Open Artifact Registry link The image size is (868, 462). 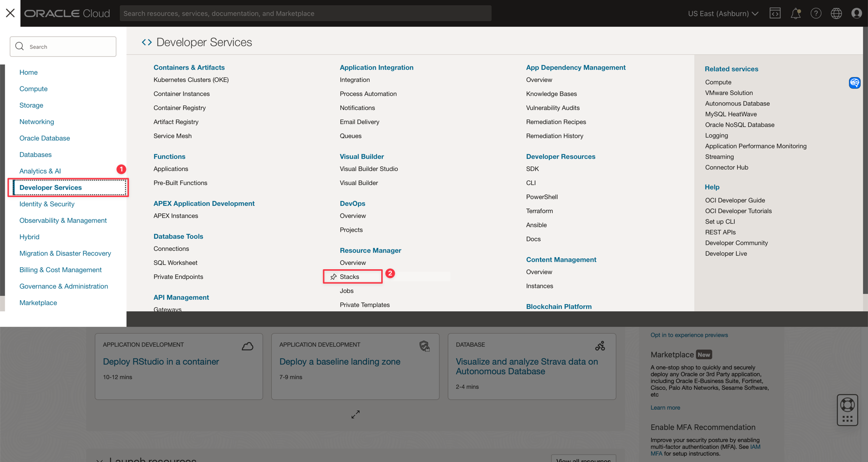coord(176,122)
